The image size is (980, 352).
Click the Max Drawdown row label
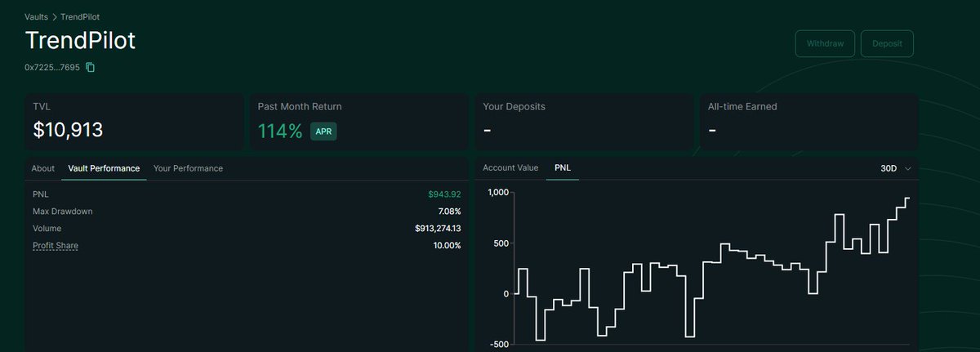(63, 212)
